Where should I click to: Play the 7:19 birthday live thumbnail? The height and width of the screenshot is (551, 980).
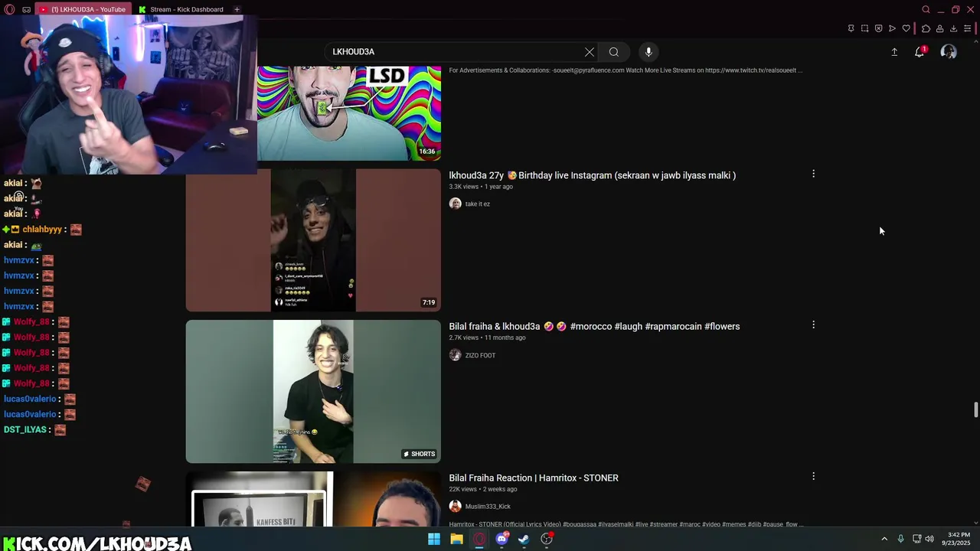tap(313, 240)
